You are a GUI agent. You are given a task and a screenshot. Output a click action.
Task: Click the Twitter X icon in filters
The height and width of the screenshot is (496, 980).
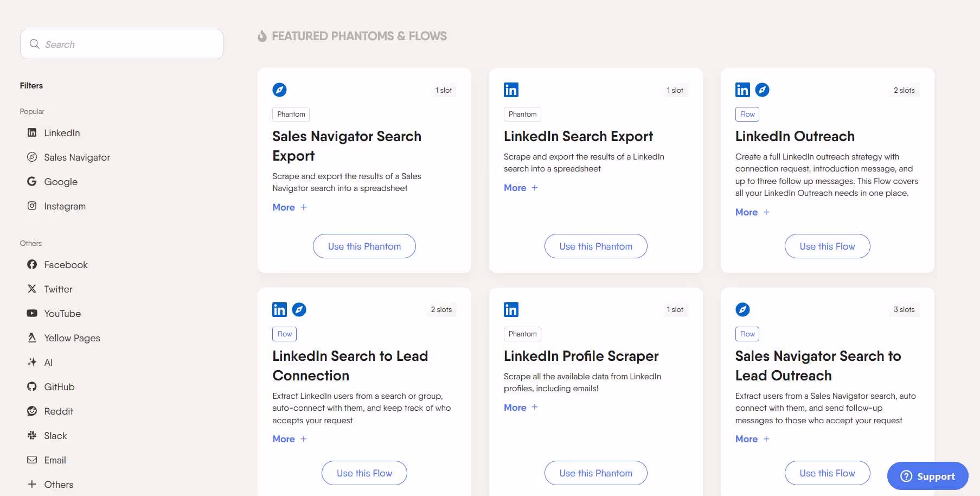(32, 289)
